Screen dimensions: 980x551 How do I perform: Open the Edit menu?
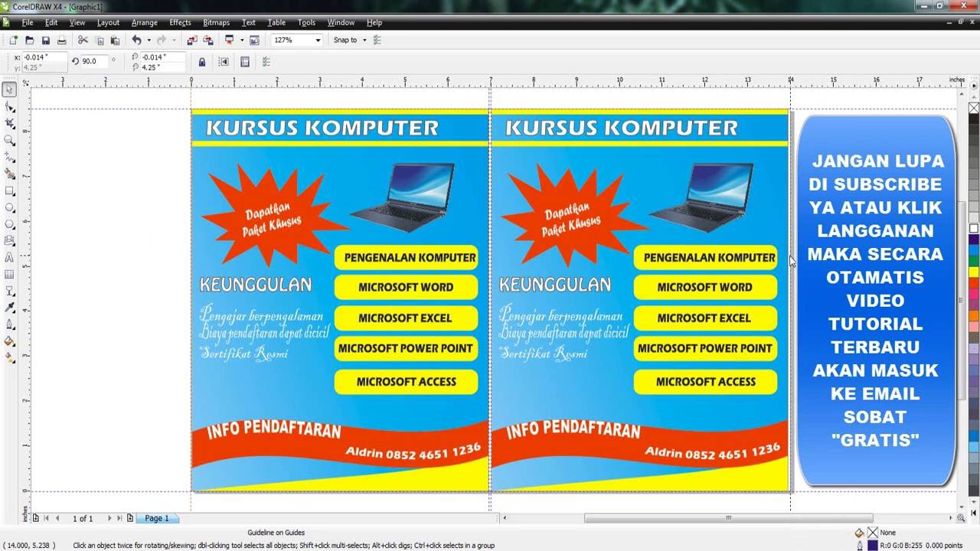[x=51, y=22]
